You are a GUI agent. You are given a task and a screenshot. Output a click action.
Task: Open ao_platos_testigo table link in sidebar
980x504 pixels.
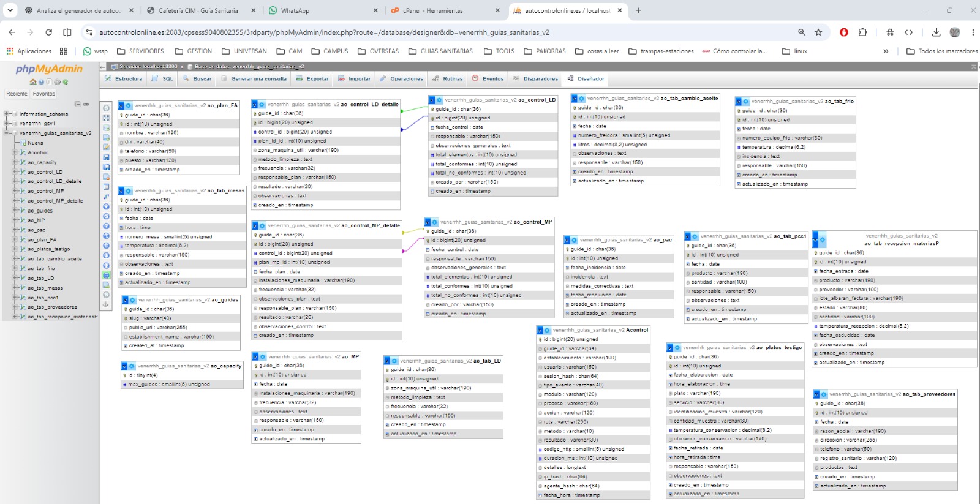[x=49, y=249]
